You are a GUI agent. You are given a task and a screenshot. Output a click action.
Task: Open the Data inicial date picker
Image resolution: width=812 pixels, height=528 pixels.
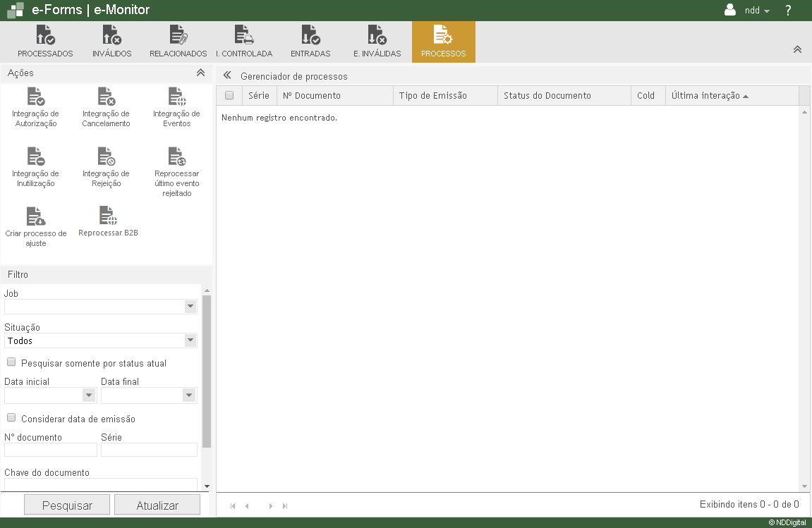tap(89, 395)
